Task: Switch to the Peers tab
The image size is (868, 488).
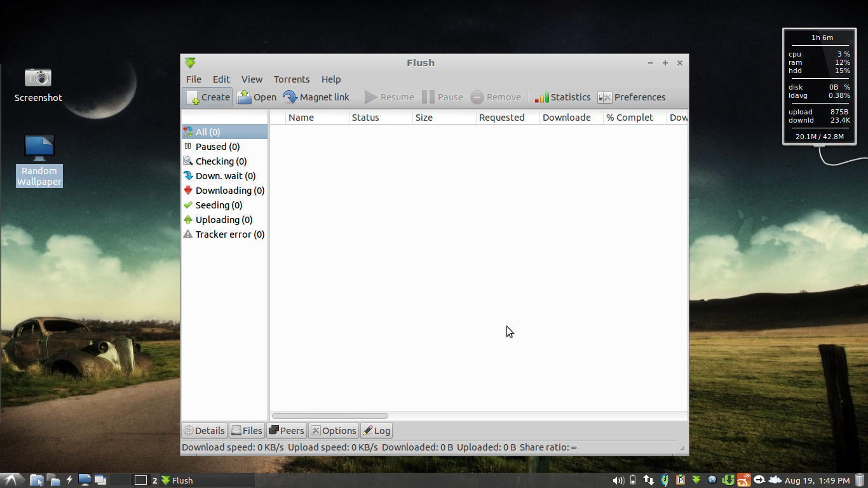Action: (286, 430)
